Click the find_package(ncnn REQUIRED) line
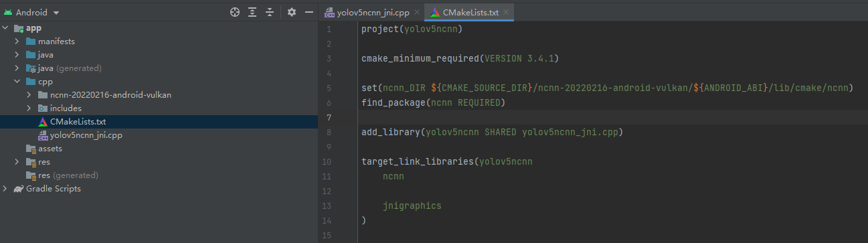 (x=433, y=103)
